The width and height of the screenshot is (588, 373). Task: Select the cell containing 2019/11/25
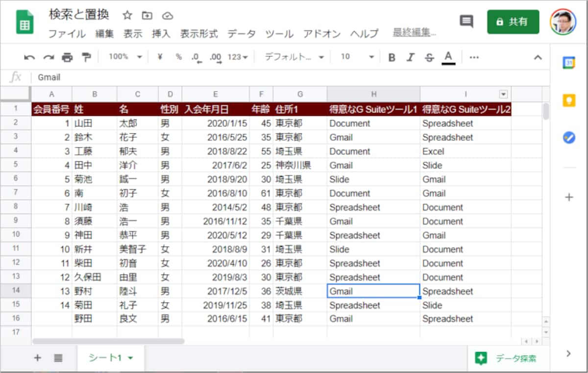click(216, 305)
